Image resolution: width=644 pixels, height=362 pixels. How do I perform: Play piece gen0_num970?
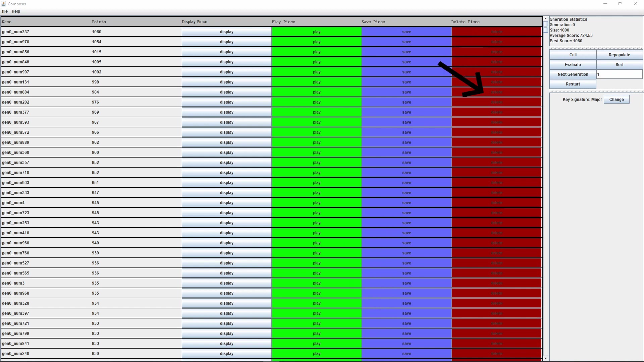pos(317,42)
